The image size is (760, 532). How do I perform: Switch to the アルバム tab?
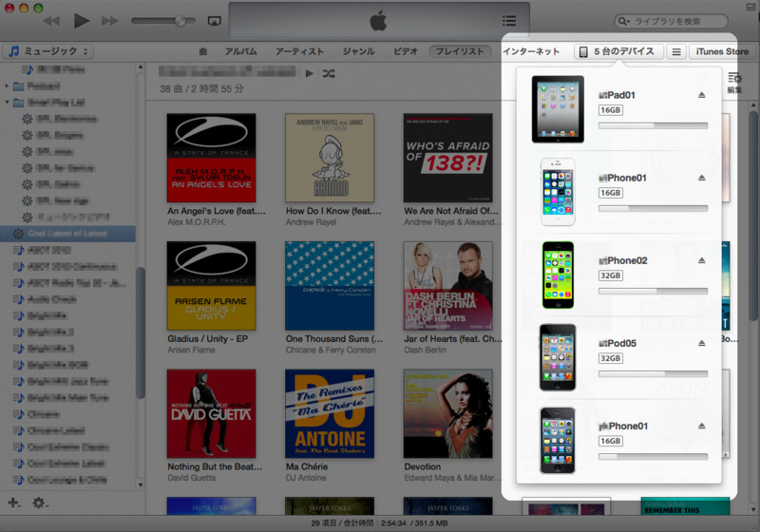[x=241, y=51]
